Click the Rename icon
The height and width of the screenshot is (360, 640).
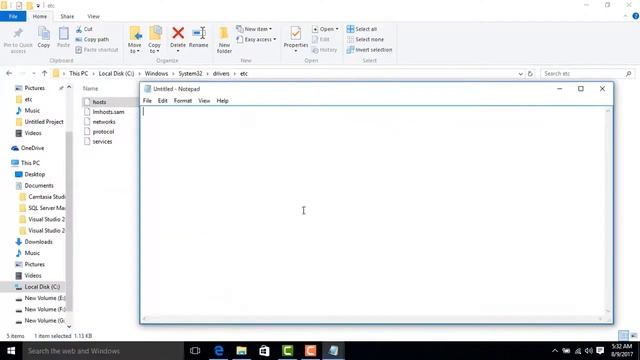click(199, 33)
